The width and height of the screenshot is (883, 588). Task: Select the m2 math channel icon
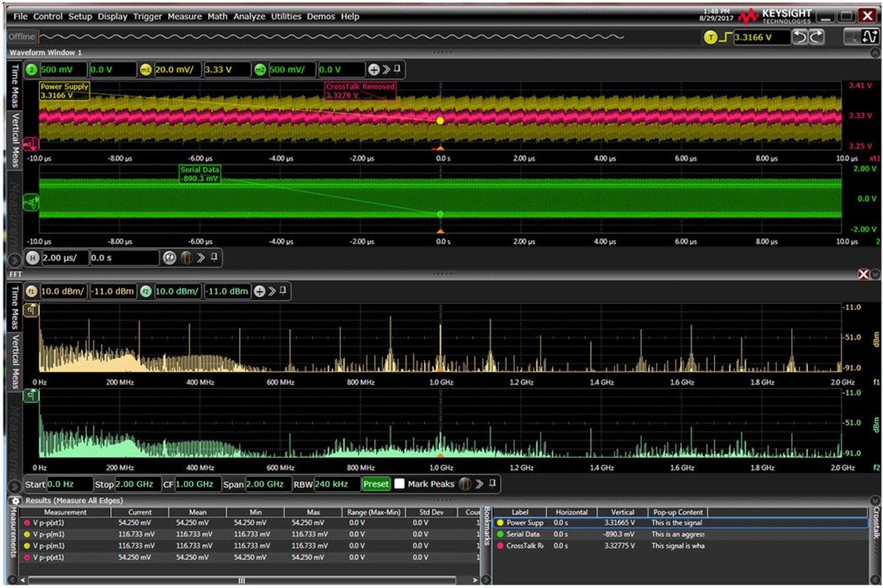260,70
